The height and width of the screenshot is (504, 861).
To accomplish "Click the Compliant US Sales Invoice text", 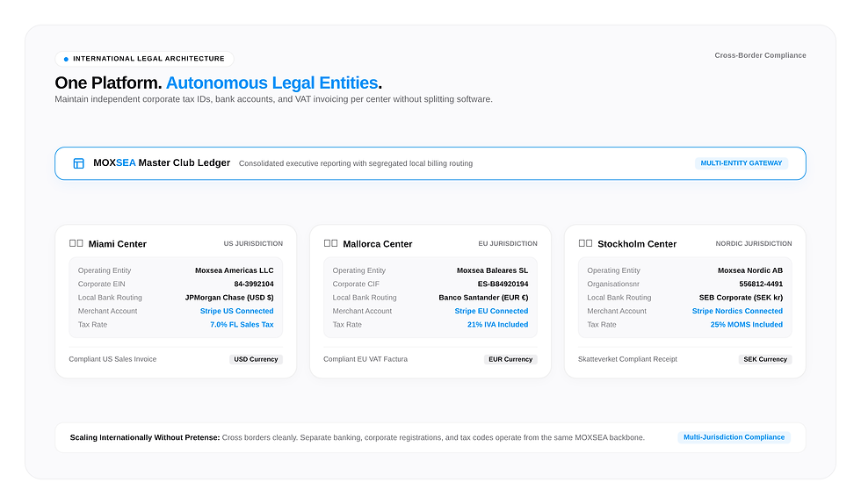I will pos(112,359).
